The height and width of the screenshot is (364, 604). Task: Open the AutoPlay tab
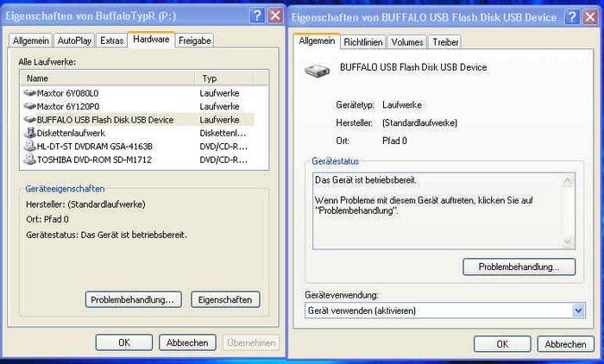(74, 41)
